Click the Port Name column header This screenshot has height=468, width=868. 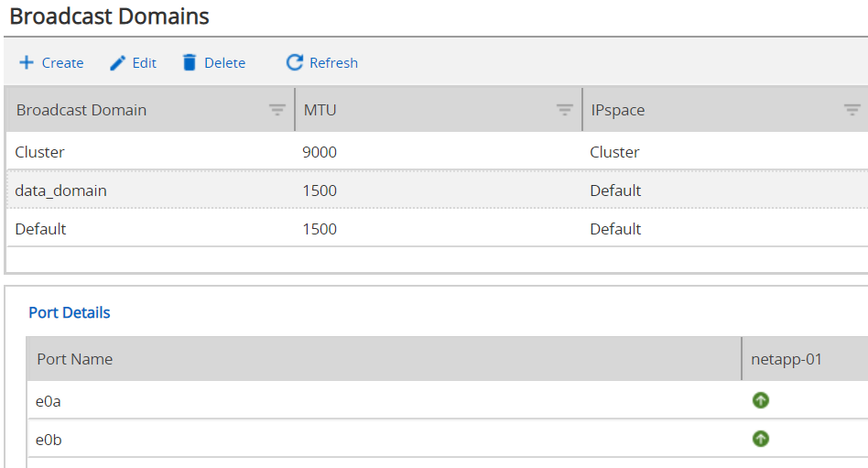(x=75, y=359)
